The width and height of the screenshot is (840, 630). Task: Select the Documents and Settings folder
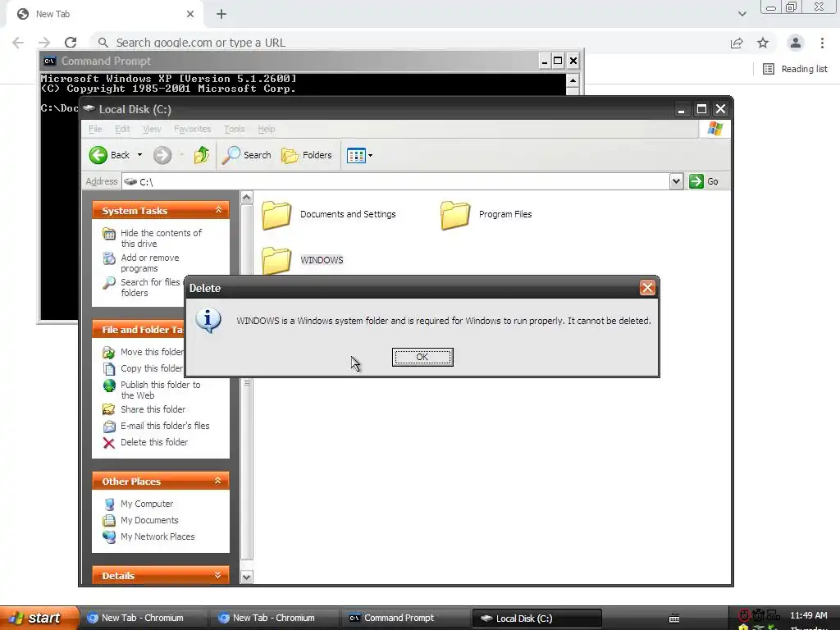pos(328,214)
